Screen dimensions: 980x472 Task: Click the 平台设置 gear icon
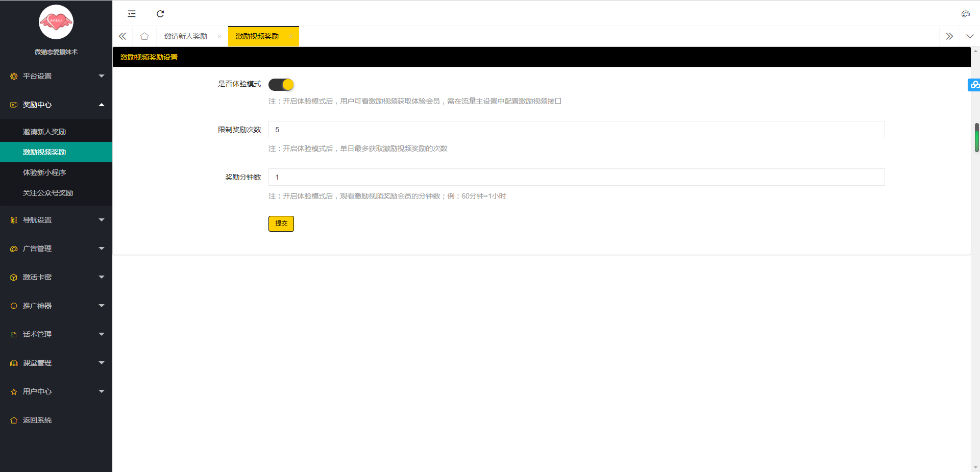(14, 77)
